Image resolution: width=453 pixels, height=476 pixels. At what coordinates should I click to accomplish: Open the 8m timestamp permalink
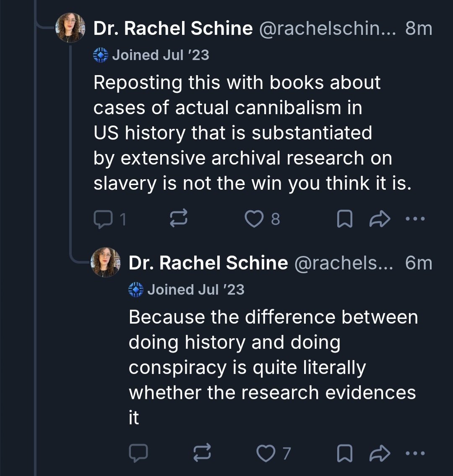[x=418, y=29]
